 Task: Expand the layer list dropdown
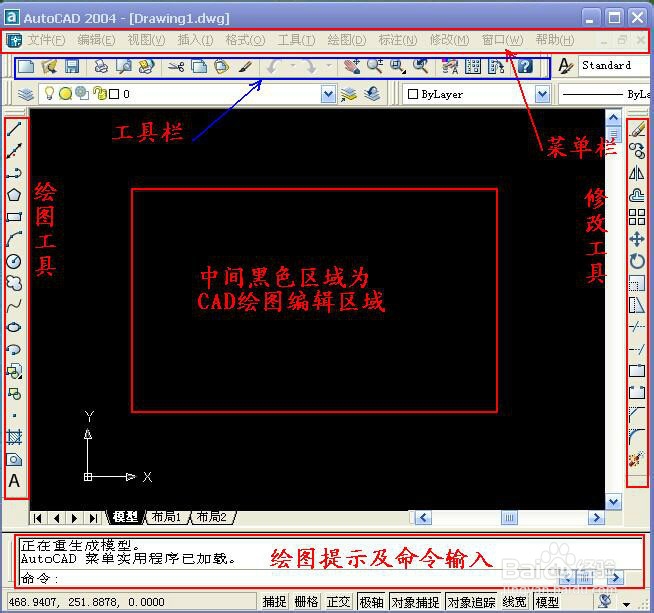328,94
